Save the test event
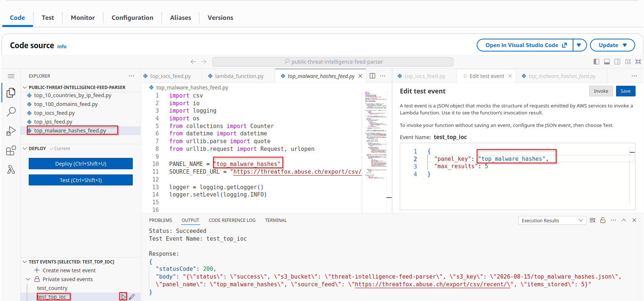Screen dimensions: 644x301 [x=626, y=91]
